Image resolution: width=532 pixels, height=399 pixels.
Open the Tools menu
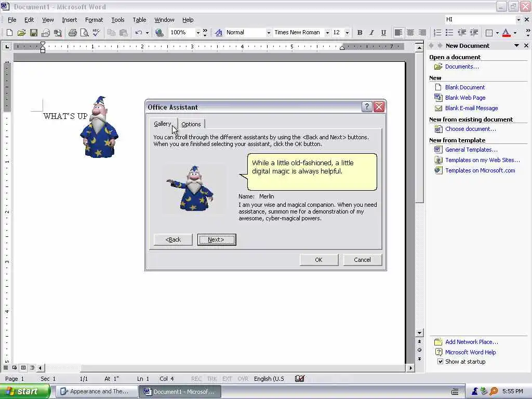coord(118,20)
